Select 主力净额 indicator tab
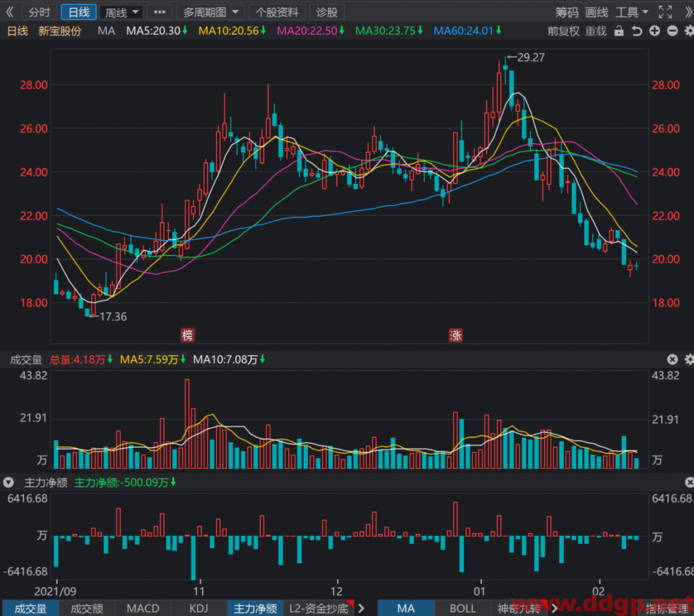 (256, 609)
